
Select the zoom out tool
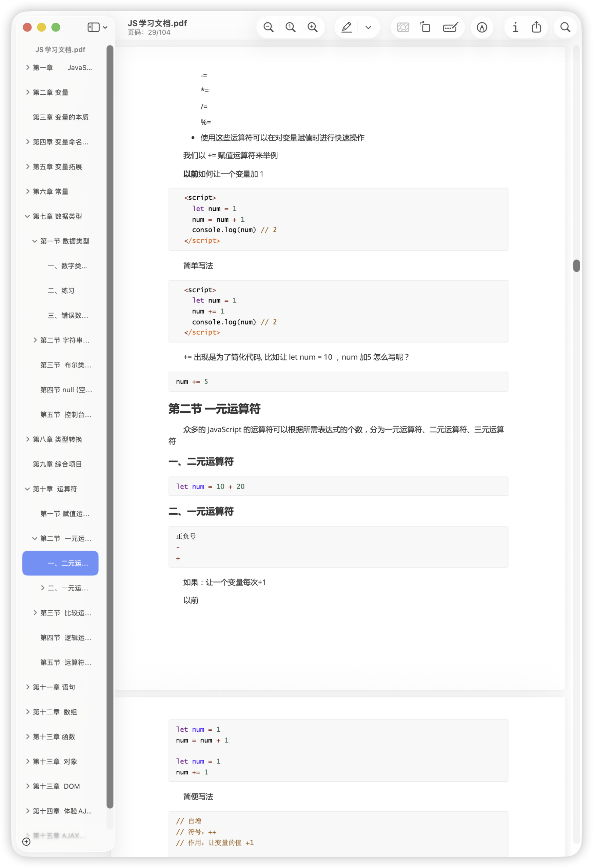click(x=268, y=27)
